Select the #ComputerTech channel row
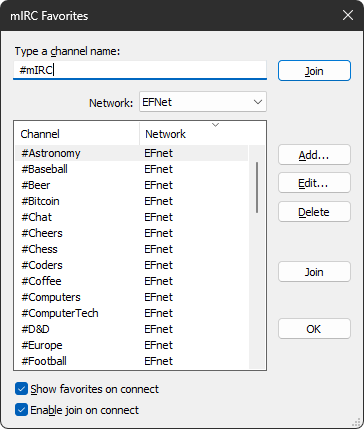 [x=132, y=313]
